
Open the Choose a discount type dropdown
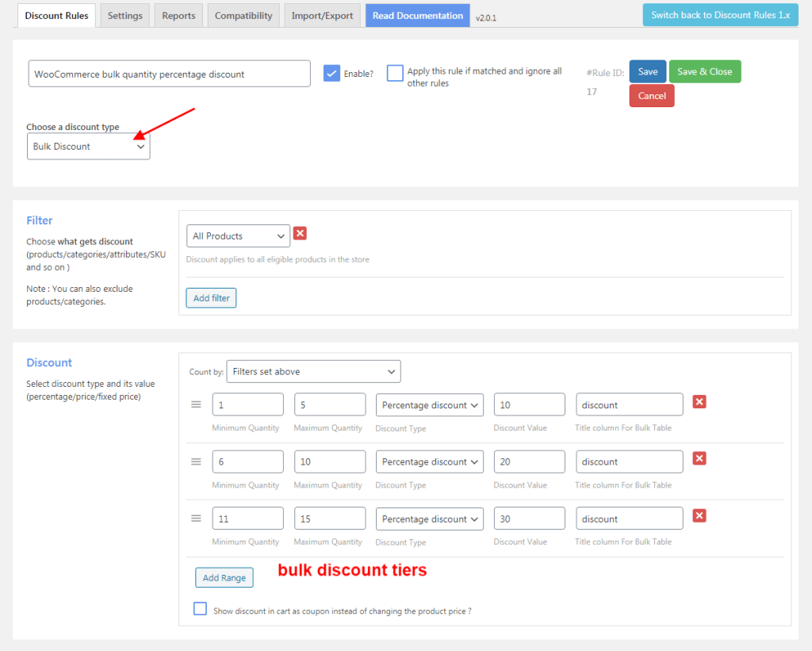pyautogui.click(x=88, y=146)
